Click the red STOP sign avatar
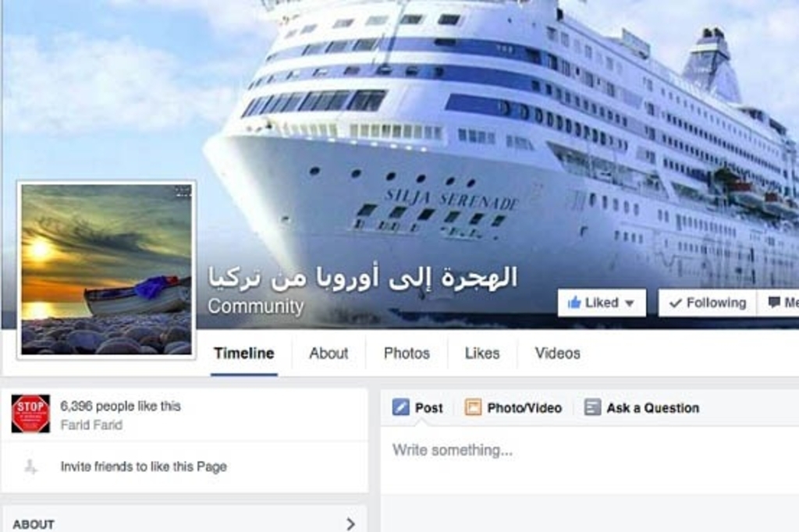 pos(30,413)
